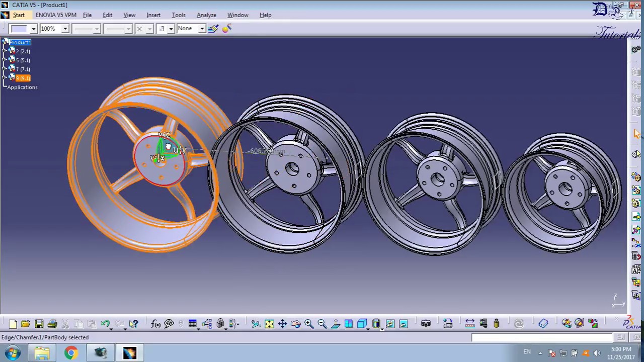Click the Open file folder icon
The height and width of the screenshot is (362, 644).
[26, 324]
